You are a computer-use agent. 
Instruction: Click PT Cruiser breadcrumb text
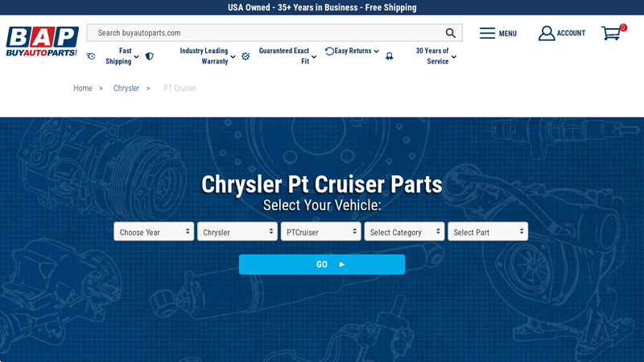(x=180, y=88)
